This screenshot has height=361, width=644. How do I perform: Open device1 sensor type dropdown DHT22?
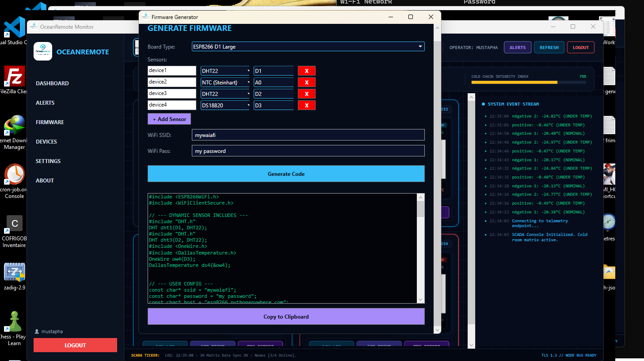point(225,71)
